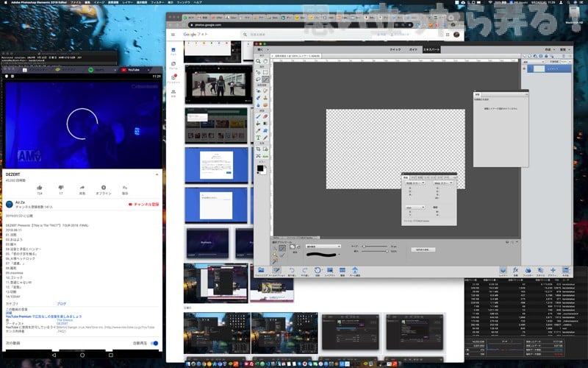588x368 pixels.
Task: Select the Spot Healing Brush tool
Action: (x=265, y=91)
